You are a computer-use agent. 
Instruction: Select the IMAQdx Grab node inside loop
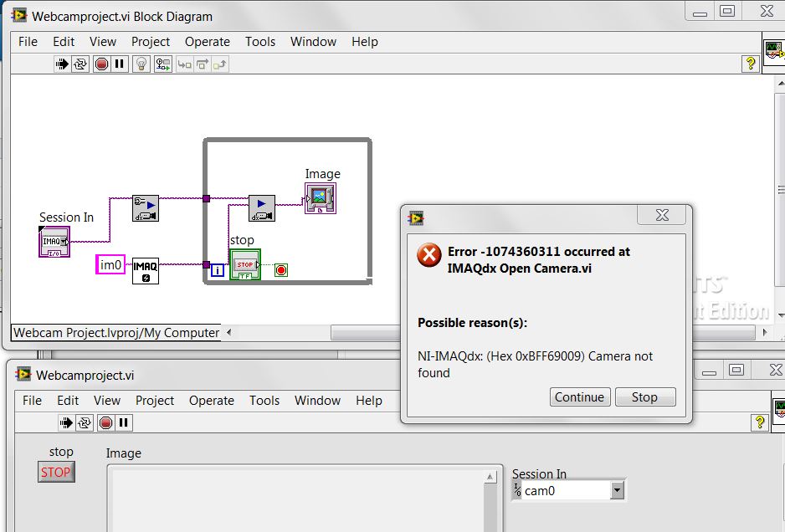tap(262, 207)
